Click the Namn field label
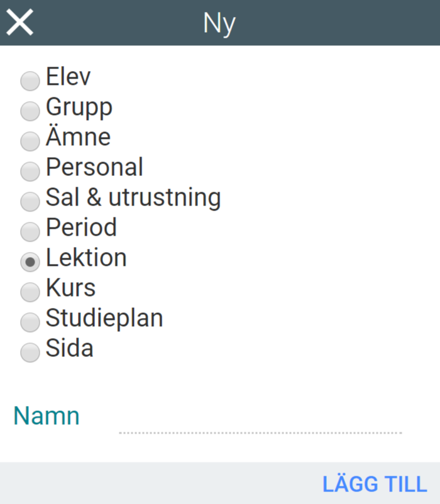 (x=47, y=416)
